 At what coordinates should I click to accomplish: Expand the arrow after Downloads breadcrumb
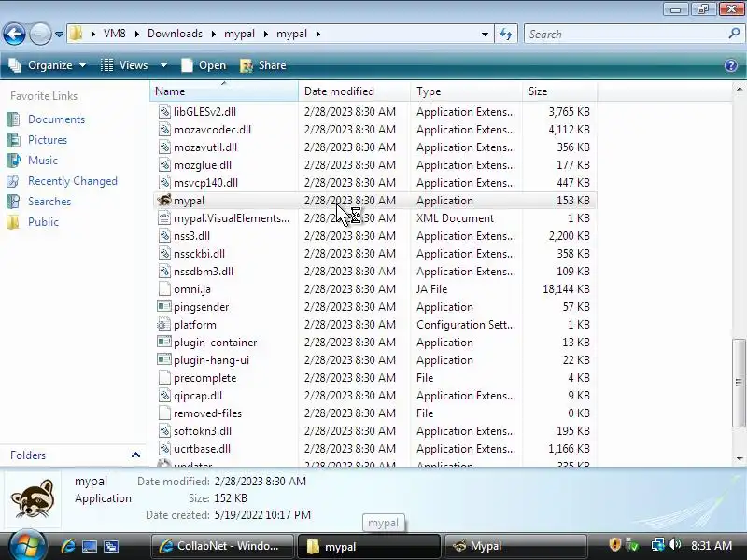[x=214, y=34]
